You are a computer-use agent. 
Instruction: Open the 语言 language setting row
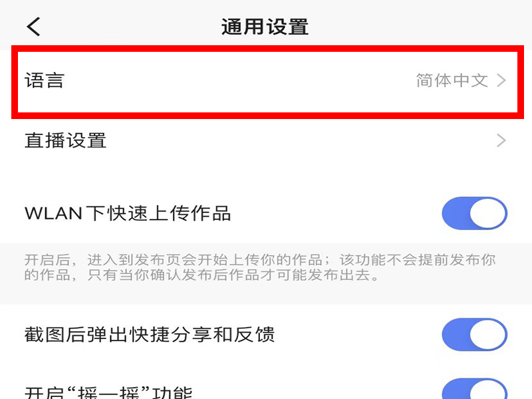point(267,81)
